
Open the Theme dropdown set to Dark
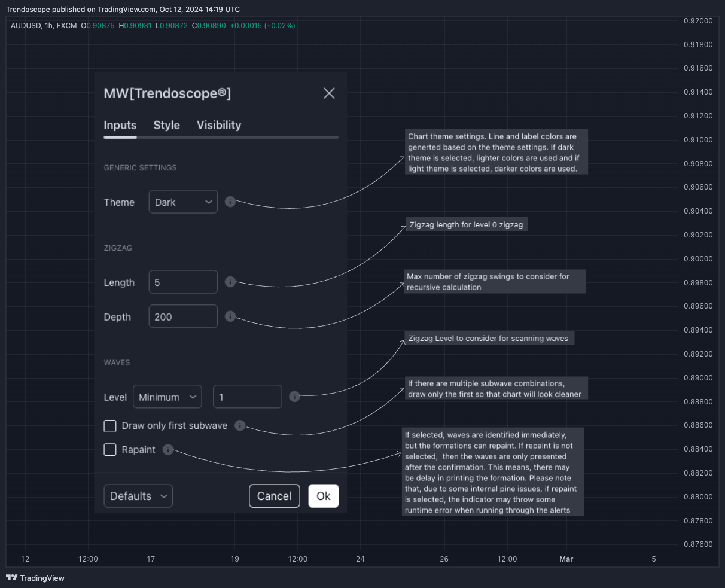click(183, 202)
